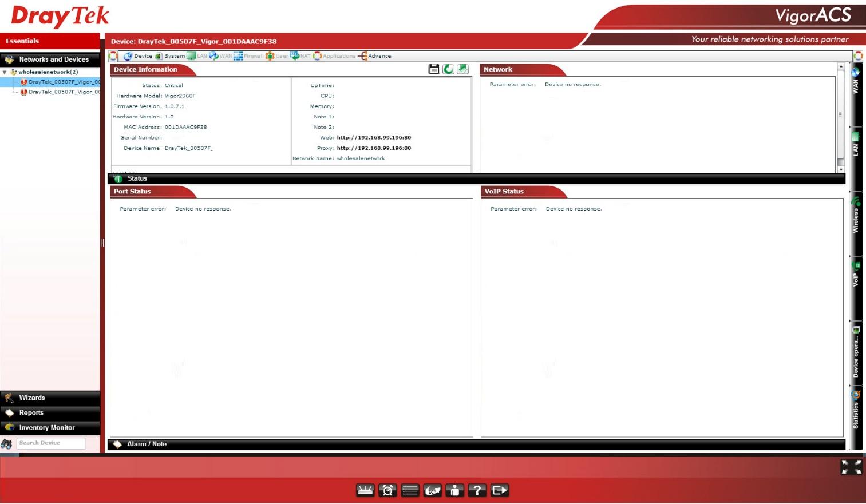This screenshot has width=866, height=504.
Task: Click the VigorACS logo text
Action: [x=813, y=15]
